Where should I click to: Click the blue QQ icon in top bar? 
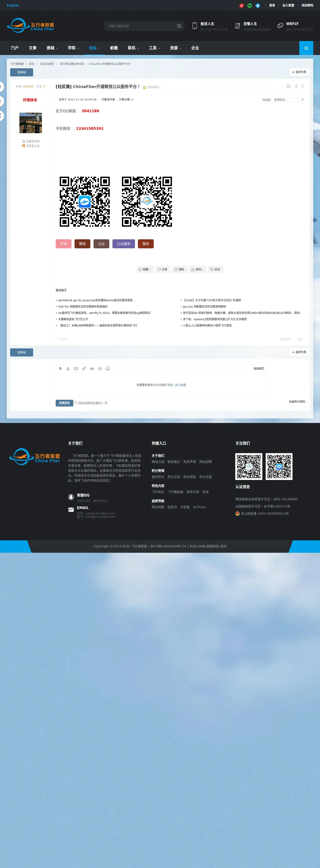click(258, 5)
